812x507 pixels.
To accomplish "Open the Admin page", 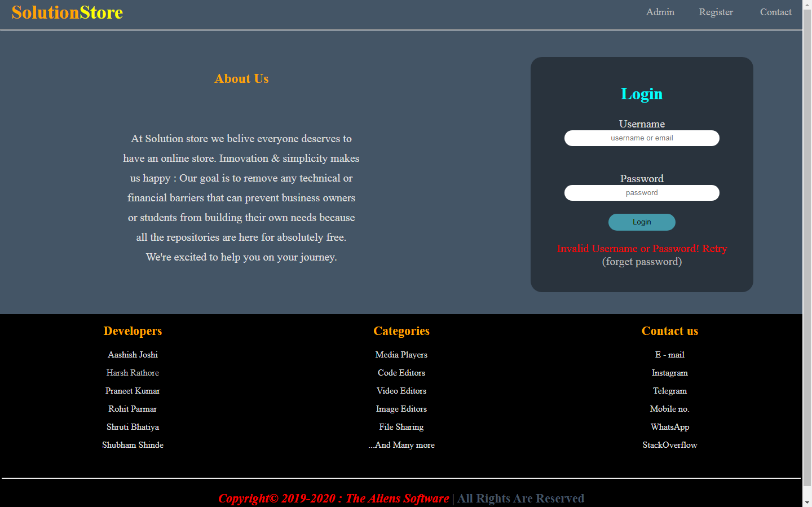I will pyautogui.click(x=660, y=12).
